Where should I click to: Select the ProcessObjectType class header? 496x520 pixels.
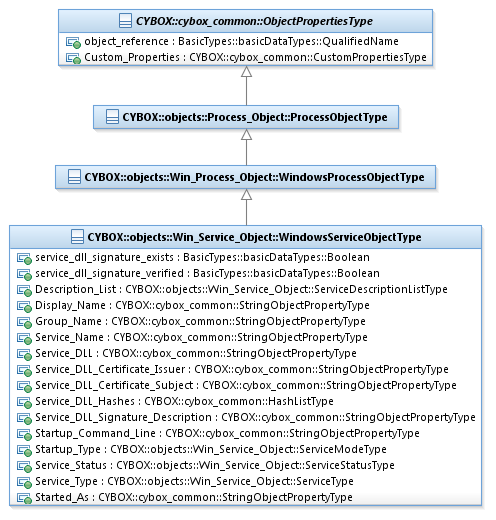246,117
